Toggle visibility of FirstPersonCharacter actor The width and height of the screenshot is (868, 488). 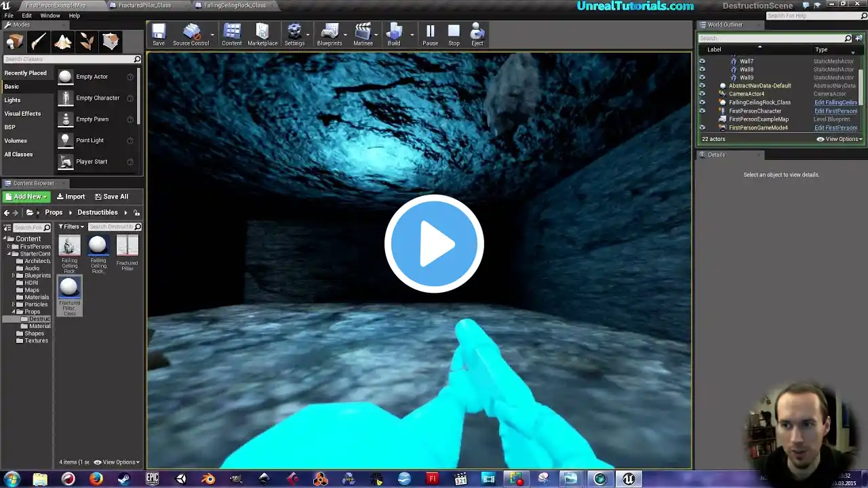tap(702, 110)
